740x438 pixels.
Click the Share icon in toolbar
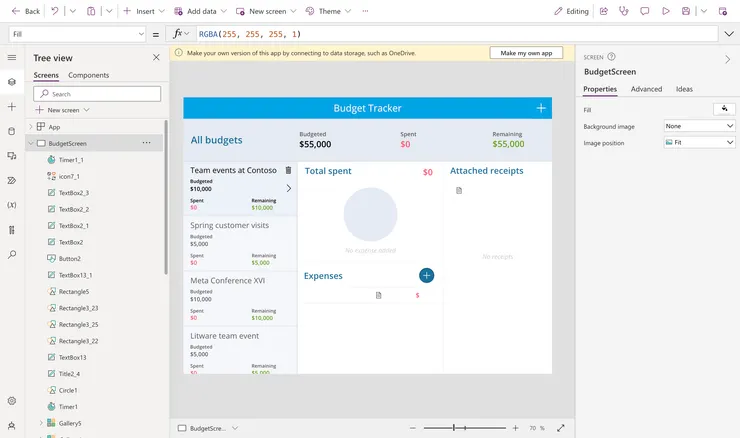click(604, 11)
